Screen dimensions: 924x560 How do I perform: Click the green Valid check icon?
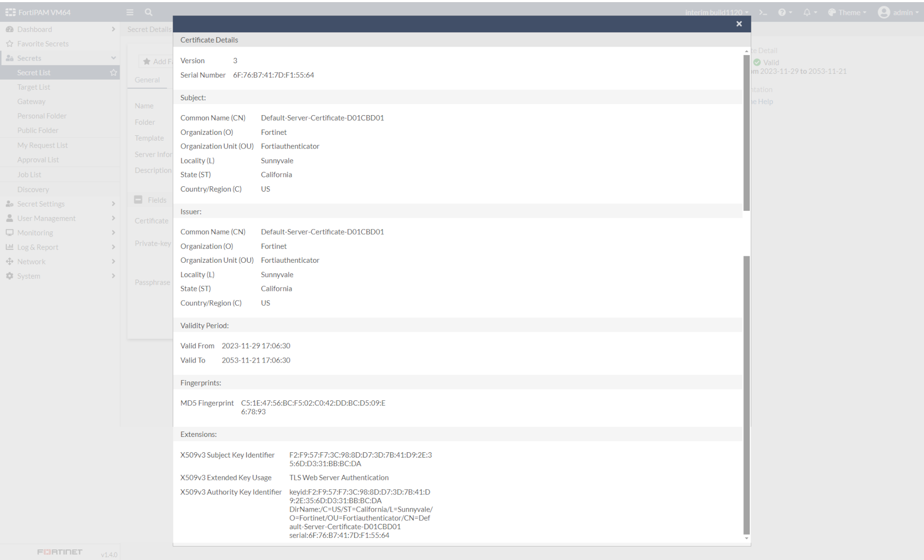757,62
